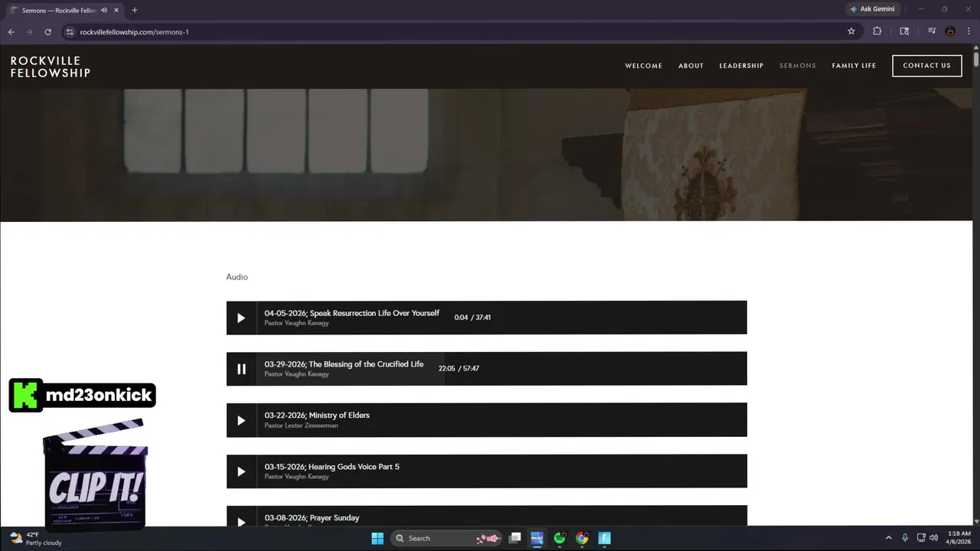Click the CLIP IT! clapperboard overlay
This screenshot has width=980, height=551.
(95, 474)
